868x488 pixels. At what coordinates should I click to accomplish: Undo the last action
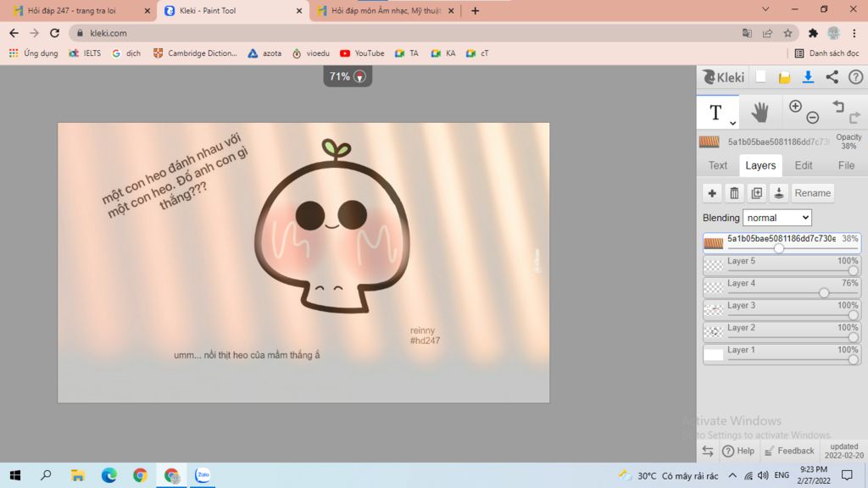pos(838,106)
